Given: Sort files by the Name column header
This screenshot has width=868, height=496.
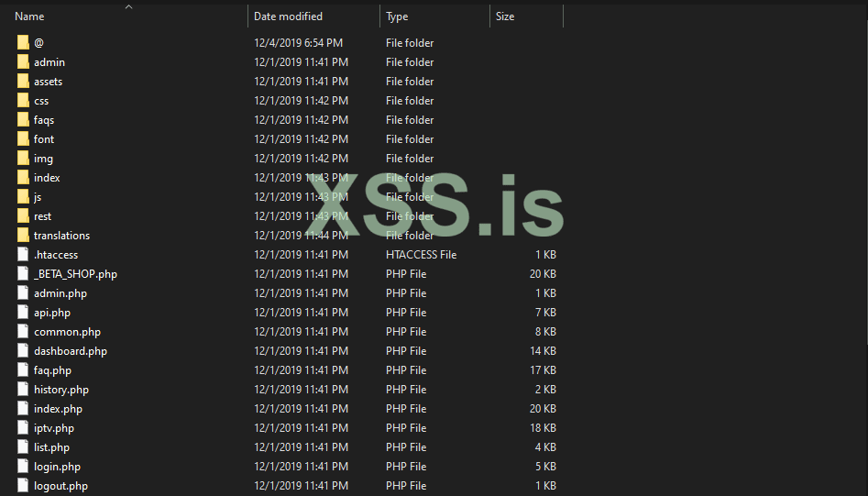Looking at the screenshot, I should 29,17.
